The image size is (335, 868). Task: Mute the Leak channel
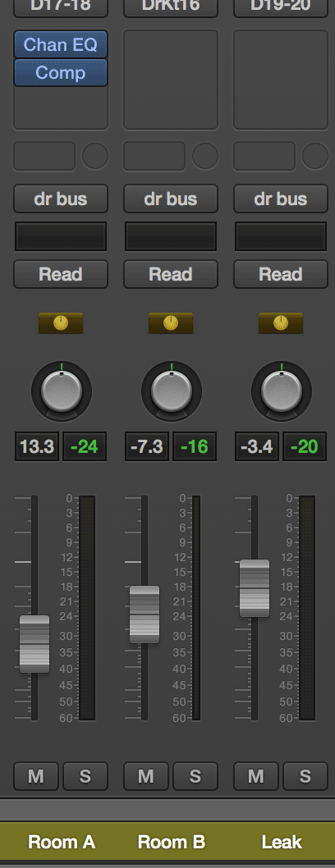point(256,776)
